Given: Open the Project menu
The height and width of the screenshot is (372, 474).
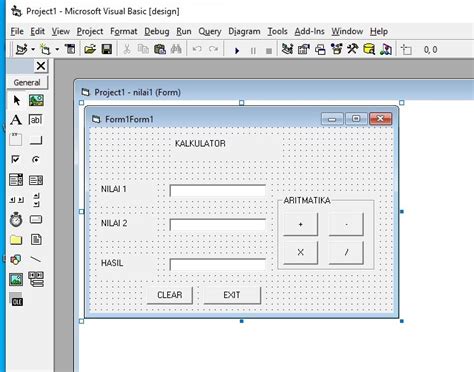Looking at the screenshot, I should coord(90,31).
